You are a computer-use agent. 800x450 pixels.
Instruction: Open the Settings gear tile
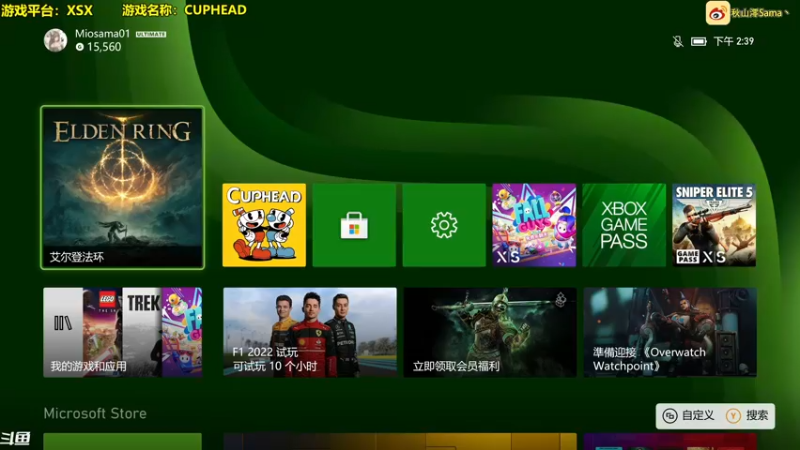pyautogui.click(x=444, y=225)
